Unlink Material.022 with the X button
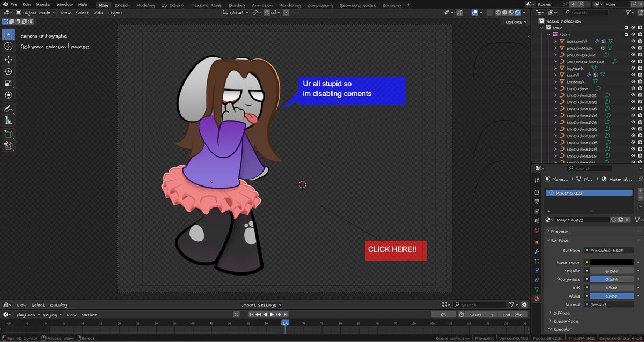This screenshot has width=644, height=342. (627, 220)
